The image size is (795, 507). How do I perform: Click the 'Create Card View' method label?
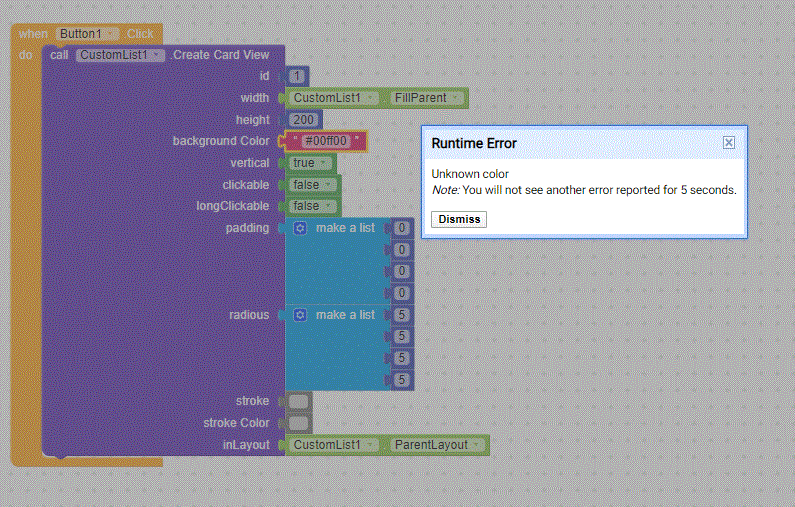(x=221, y=55)
